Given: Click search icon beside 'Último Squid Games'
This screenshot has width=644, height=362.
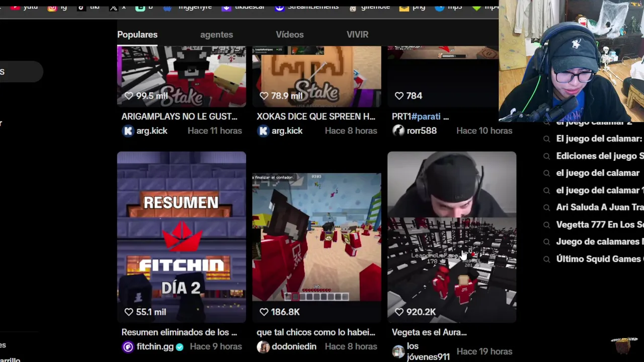Looking at the screenshot, I should (546, 259).
